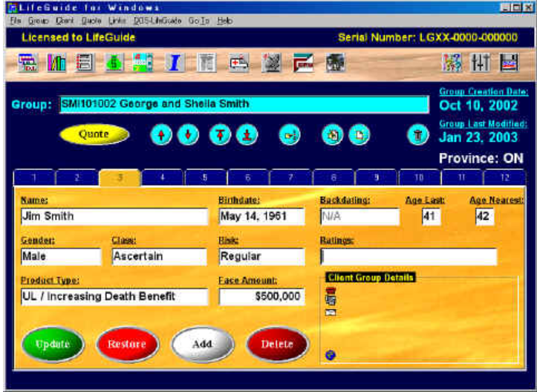The height and width of the screenshot is (392, 537).
Task: Switch to client tab 8
Action: [x=333, y=177]
